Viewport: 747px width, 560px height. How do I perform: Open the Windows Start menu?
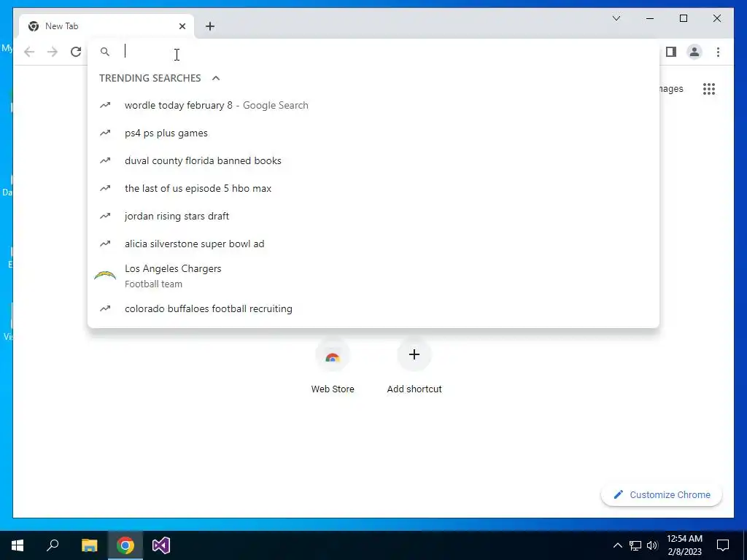(18, 545)
